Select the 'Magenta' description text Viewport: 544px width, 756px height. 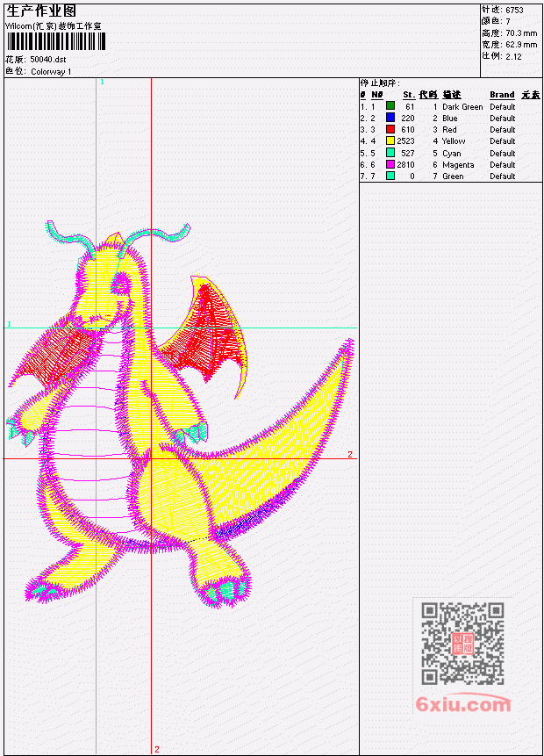pyautogui.click(x=458, y=165)
